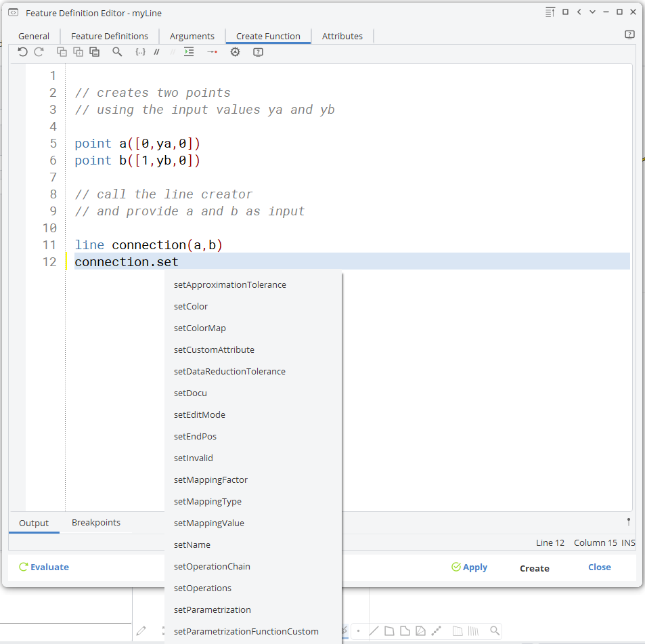Open help from the editor toolbar question icon
The image size is (645, 644).
click(258, 52)
